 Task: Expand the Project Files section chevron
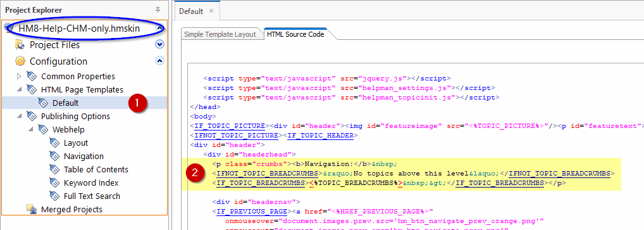pyautogui.click(x=159, y=44)
